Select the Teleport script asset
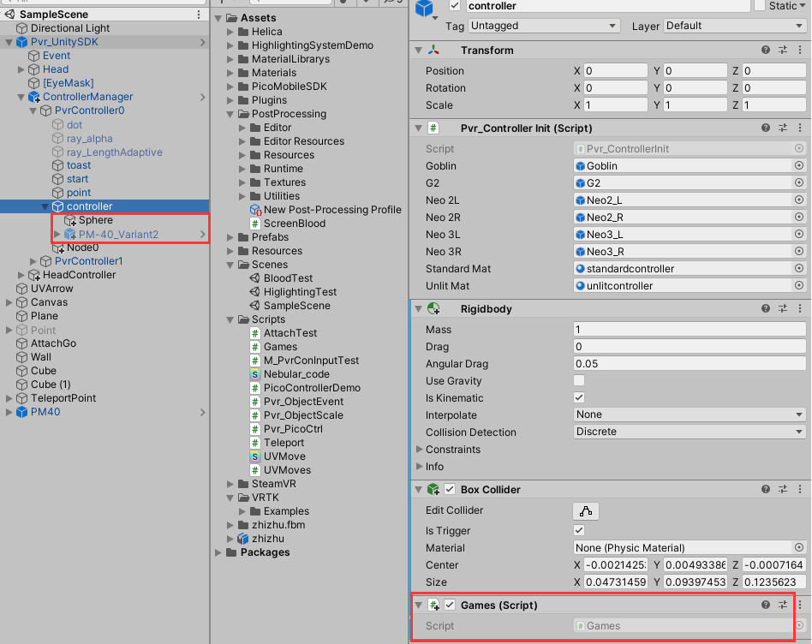 (x=284, y=443)
